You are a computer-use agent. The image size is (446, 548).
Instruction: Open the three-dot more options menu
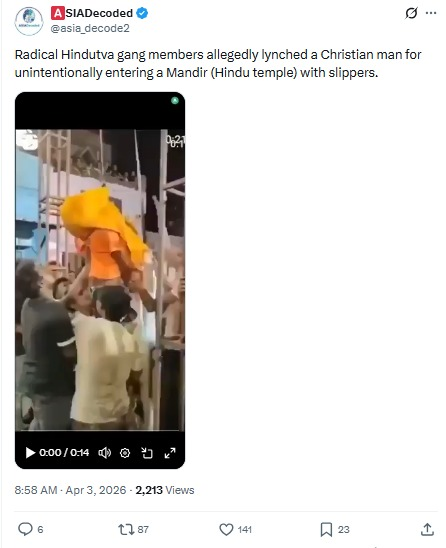coord(431,13)
